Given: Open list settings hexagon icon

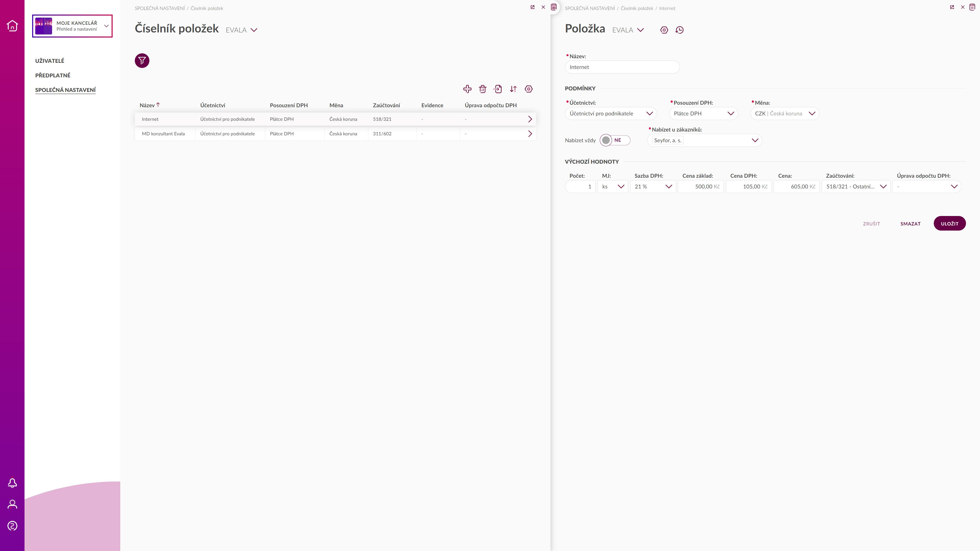Looking at the screenshot, I should (x=528, y=89).
